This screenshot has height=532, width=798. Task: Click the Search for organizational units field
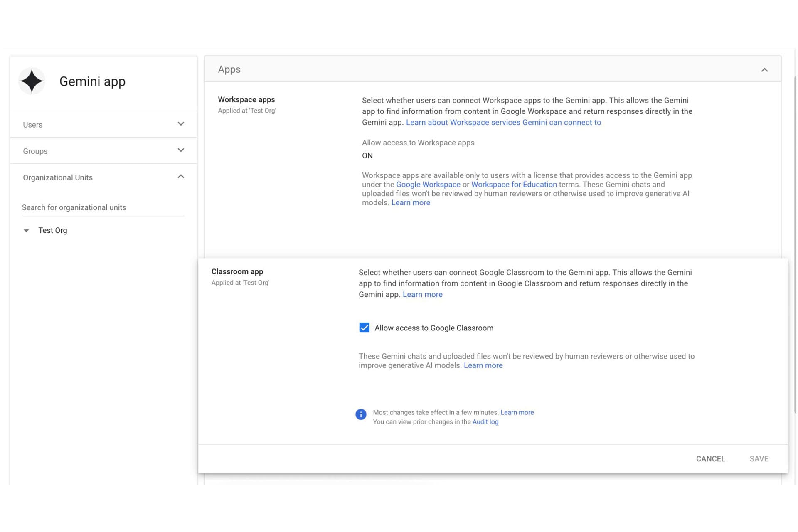(103, 207)
